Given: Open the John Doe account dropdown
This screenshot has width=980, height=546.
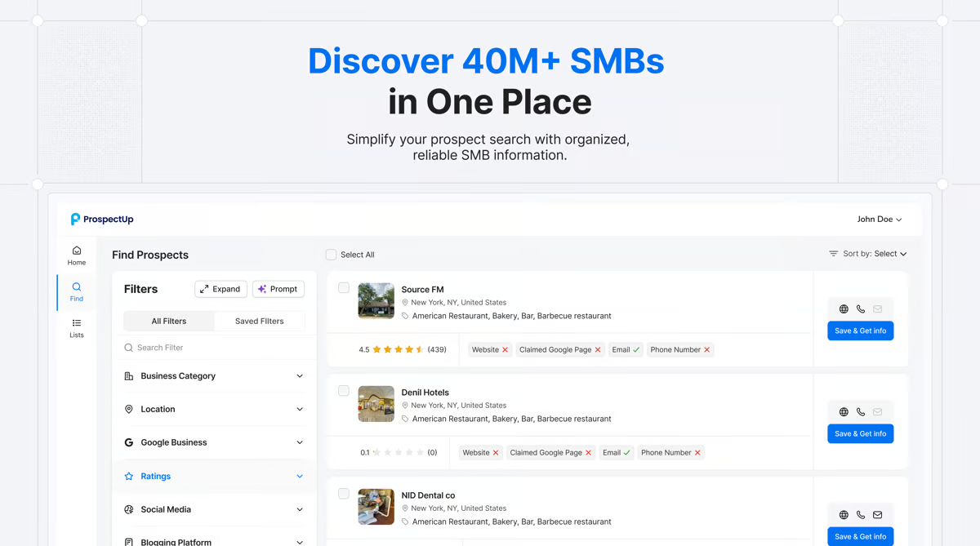Looking at the screenshot, I should [880, 220].
